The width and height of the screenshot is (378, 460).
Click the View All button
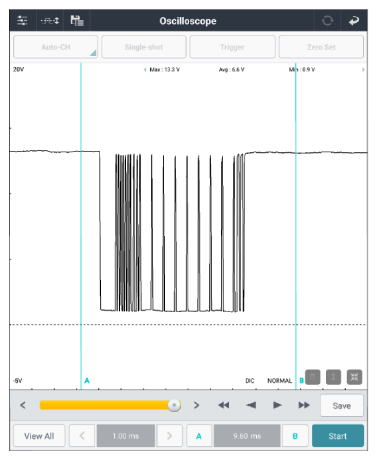39,436
